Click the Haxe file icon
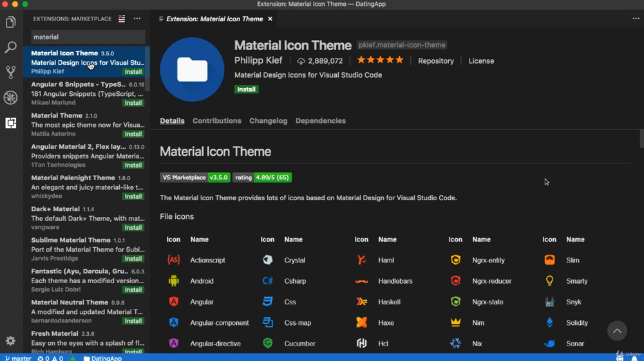Image resolution: width=644 pixels, height=361 pixels. pyautogui.click(x=361, y=322)
